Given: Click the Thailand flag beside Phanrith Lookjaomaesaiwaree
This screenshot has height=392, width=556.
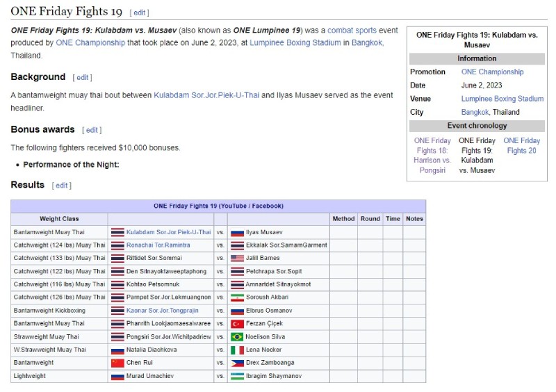Looking at the screenshot, I should coord(117,323).
